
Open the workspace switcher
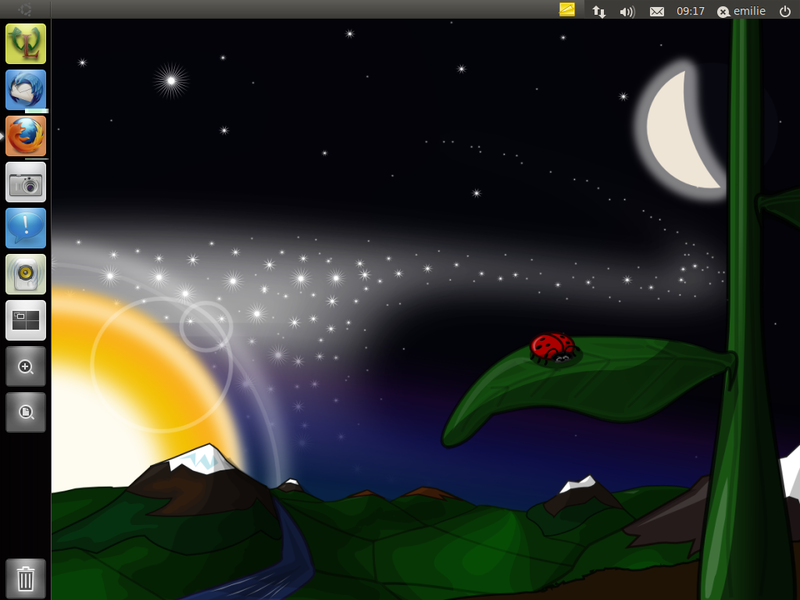(x=26, y=320)
